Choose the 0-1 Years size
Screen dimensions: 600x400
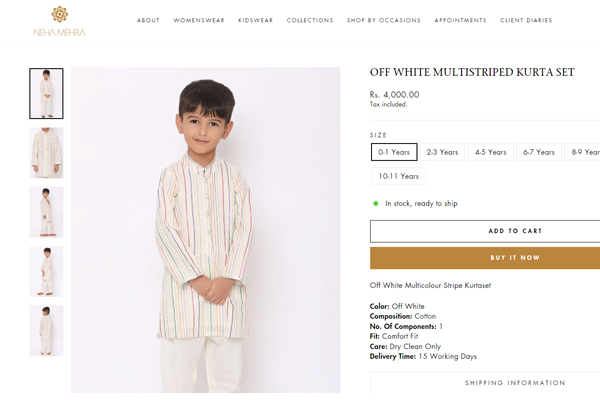pyautogui.click(x=393, y=152)
